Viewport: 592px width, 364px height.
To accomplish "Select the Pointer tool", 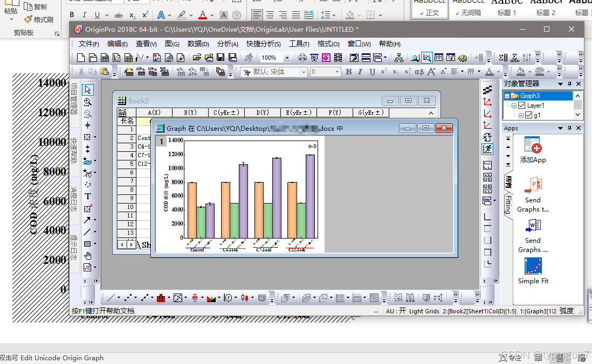I will pos(87,90).
